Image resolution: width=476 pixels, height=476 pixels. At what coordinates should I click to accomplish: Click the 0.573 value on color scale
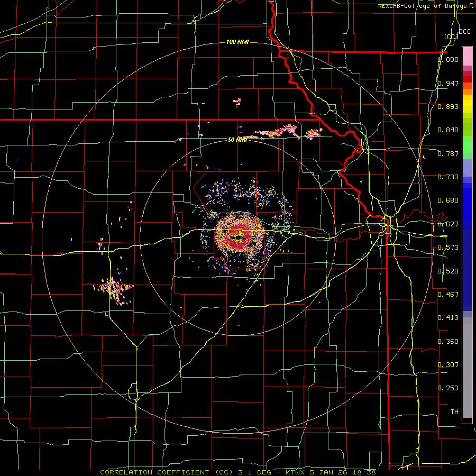click(x=448, y=248)
